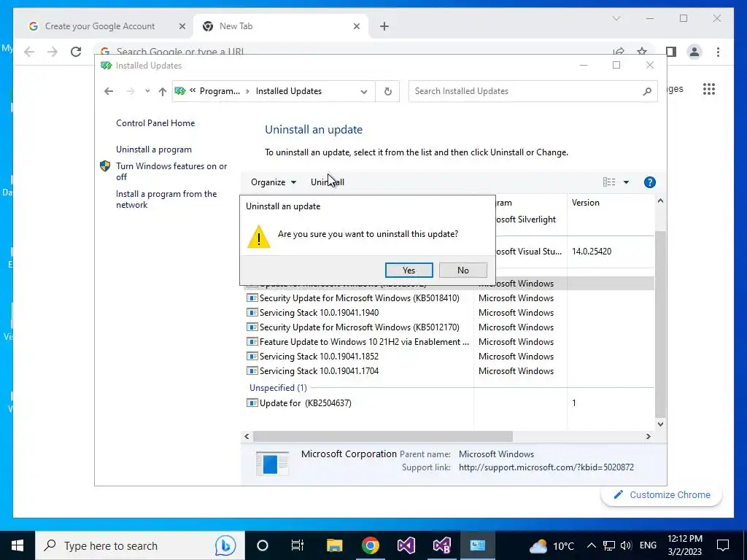Open File Explorer from the taskbar

[334, 545]
